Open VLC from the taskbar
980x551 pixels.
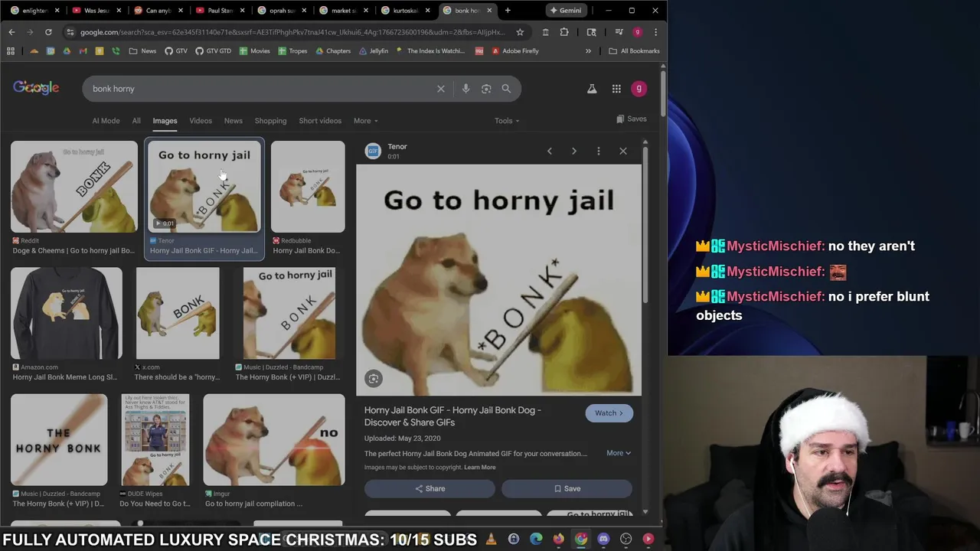[491, 540]
